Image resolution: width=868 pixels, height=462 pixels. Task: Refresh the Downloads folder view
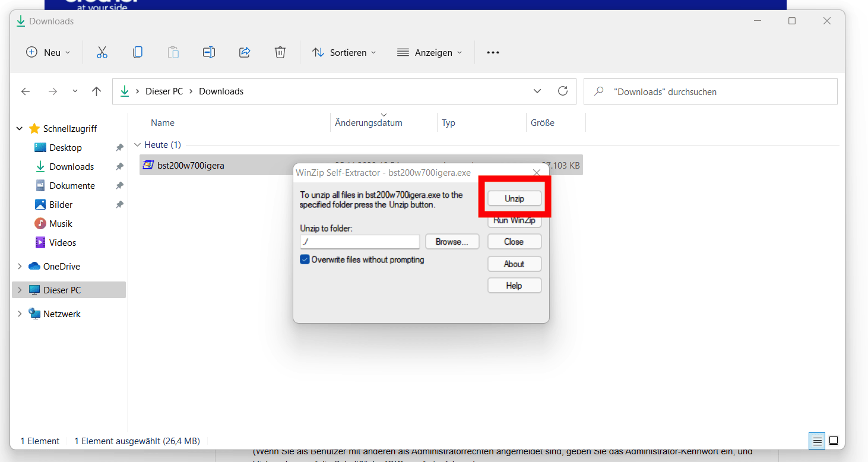click(563, 91)
